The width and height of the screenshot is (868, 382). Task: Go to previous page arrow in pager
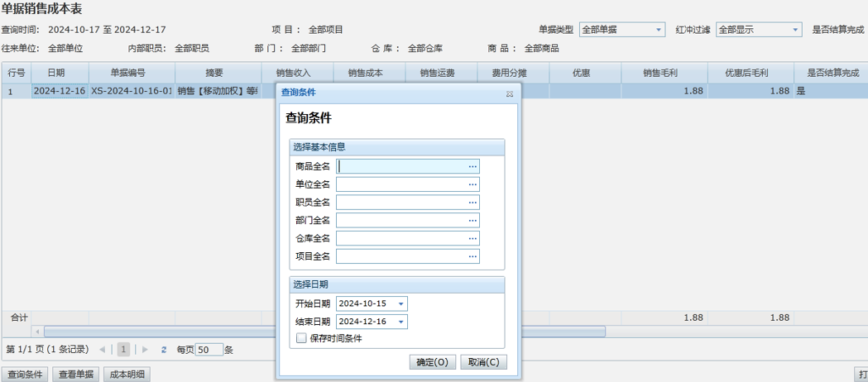pos(103,350)
